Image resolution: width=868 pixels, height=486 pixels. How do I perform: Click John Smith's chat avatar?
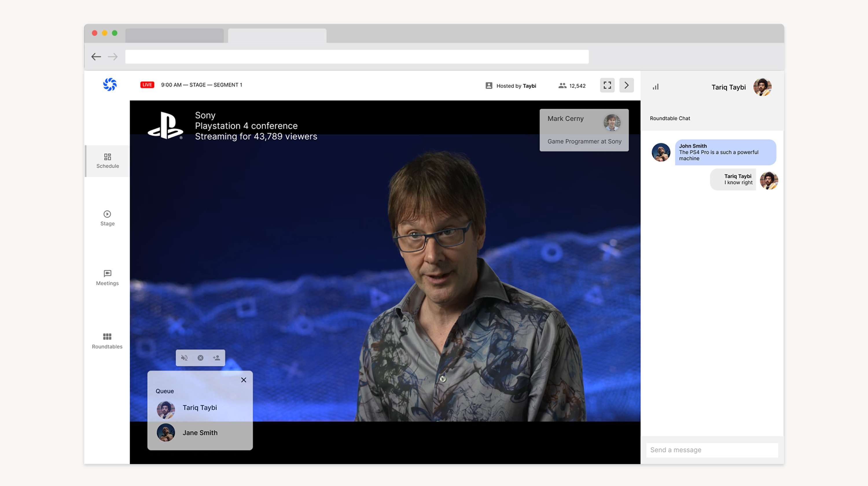[x=661, y=152]
